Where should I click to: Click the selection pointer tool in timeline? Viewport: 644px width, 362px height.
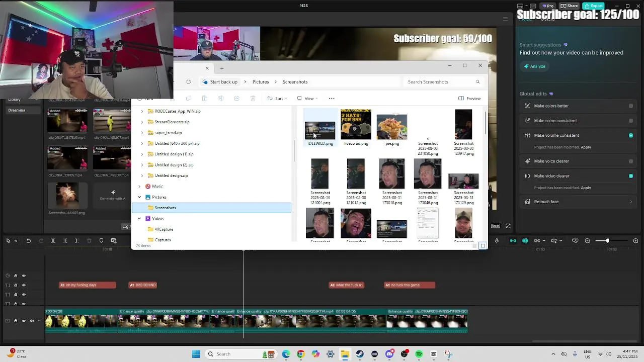pos(8,241)
